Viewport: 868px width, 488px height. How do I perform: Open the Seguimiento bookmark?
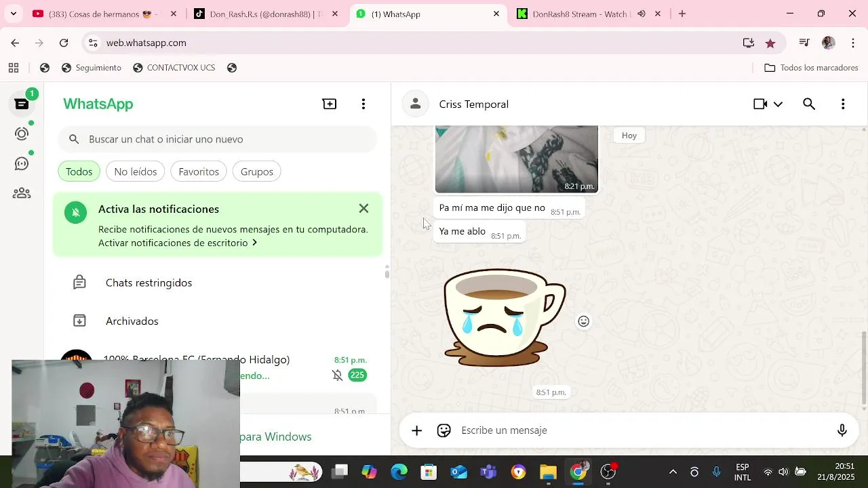[x=92, y=68]
